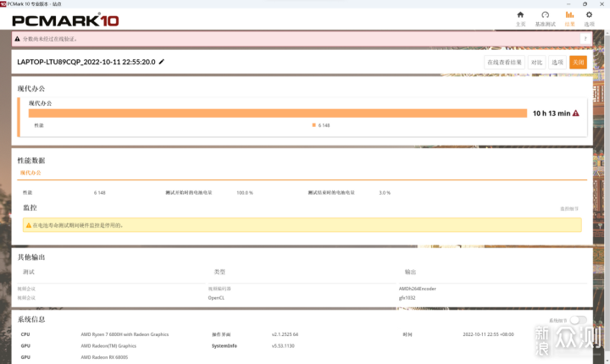Screen dimensions: 610x364
Task: Click the Compare (对比) button
Action: (x=537, y=63)
